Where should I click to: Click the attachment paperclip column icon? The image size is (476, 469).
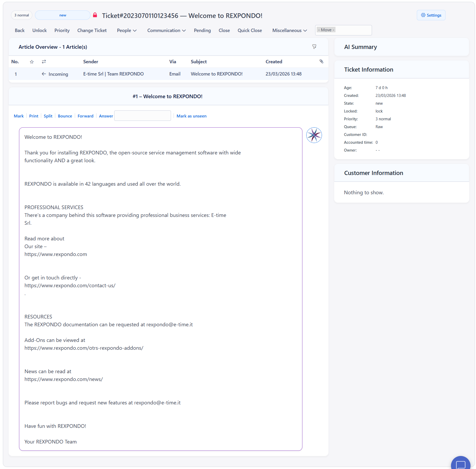point(321,61)
